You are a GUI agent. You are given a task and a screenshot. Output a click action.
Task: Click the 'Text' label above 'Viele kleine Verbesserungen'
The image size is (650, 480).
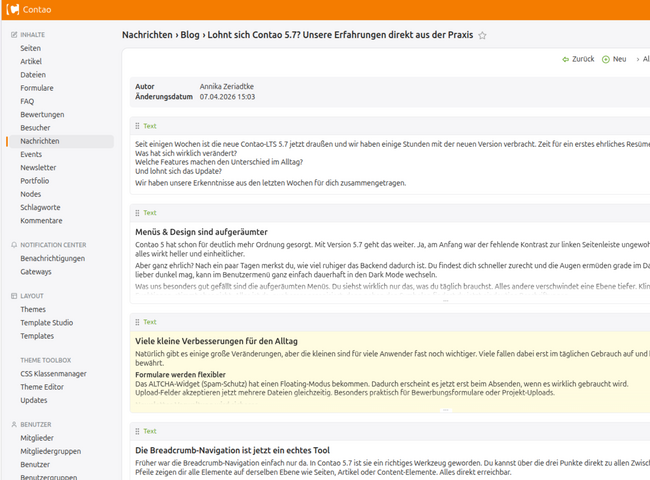click(150, 322)
